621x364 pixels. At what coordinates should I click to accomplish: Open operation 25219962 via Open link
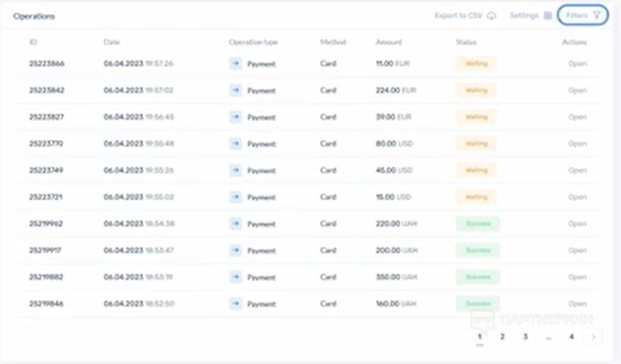[x=577, y=224]
